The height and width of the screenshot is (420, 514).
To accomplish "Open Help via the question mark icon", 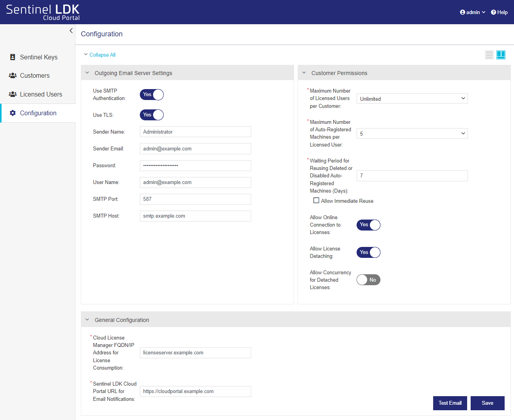I will click(x=494, y=12).
